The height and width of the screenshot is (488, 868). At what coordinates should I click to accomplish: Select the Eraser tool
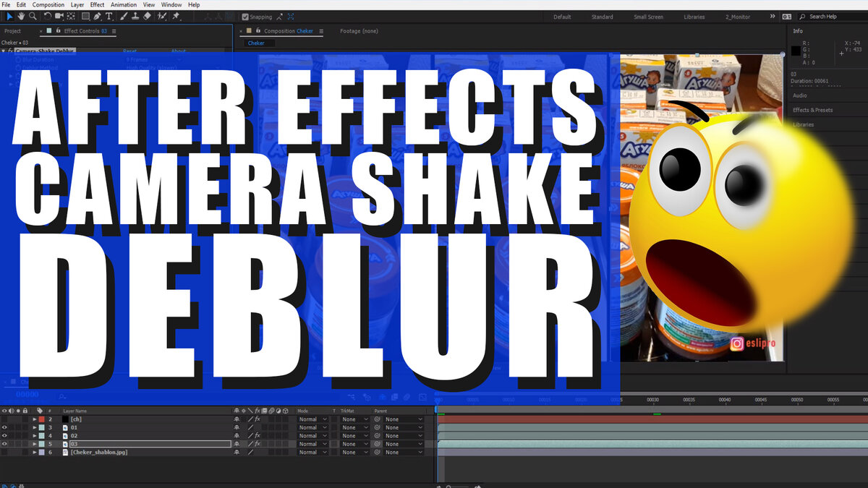pyautogui.click(x=148, y=16)
